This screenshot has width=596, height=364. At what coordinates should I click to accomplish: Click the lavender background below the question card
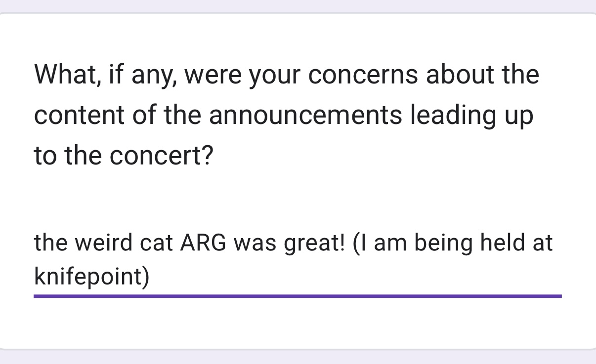(297, 357)
